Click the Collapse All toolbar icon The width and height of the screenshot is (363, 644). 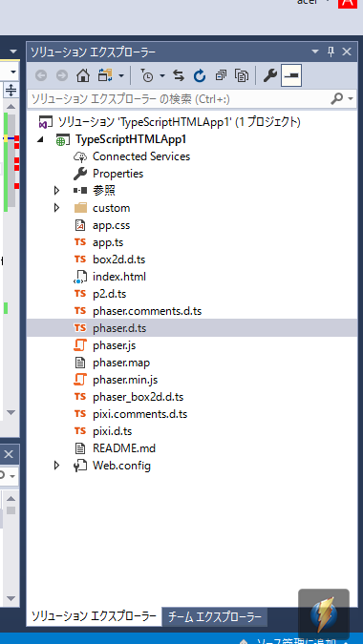point(221,75)
